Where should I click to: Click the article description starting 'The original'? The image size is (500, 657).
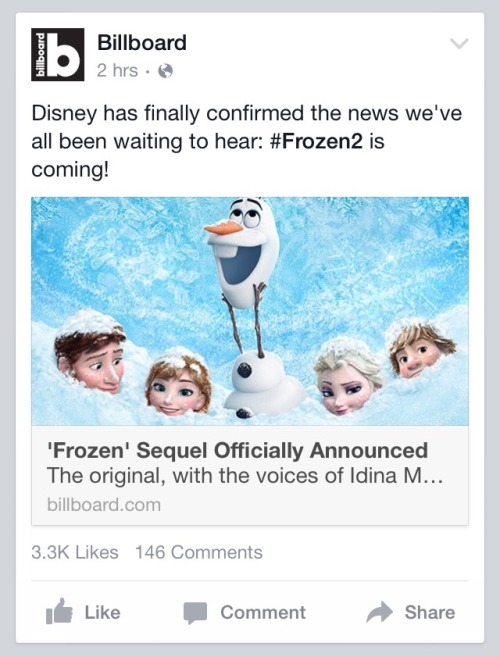pyautogui.click(x=245, y=476)
